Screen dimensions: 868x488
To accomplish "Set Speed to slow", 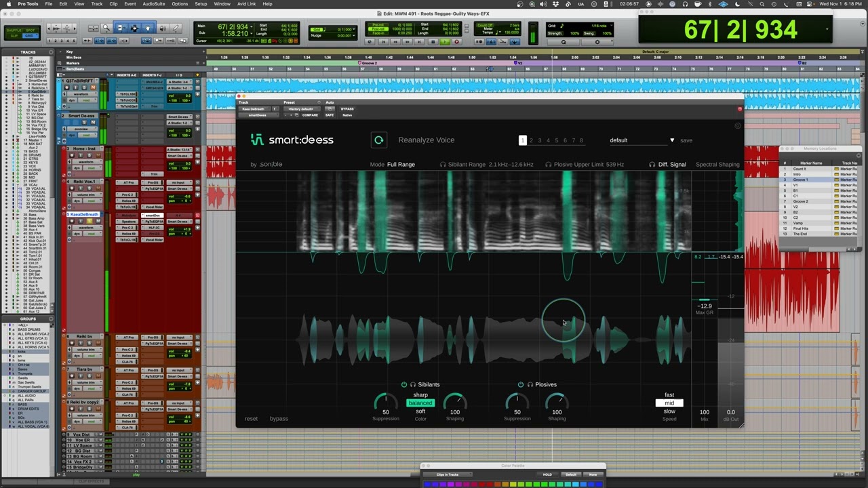I will point(669,411).
